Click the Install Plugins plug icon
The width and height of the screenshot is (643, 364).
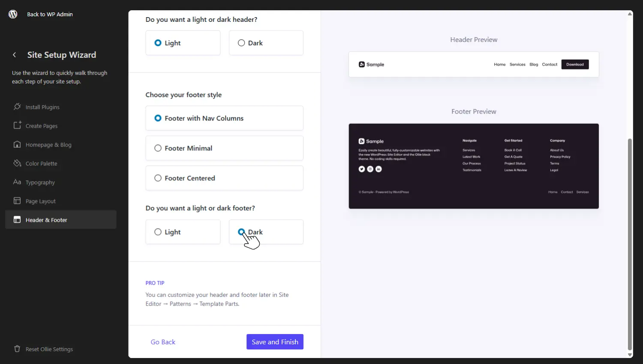tap(17, 107)
